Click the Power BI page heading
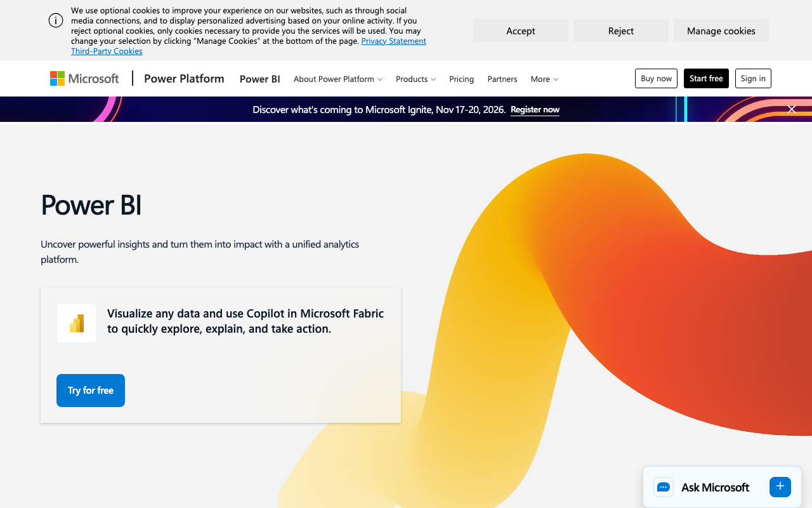Viewport: 812px width, 508px height. [x=91, y=205]
